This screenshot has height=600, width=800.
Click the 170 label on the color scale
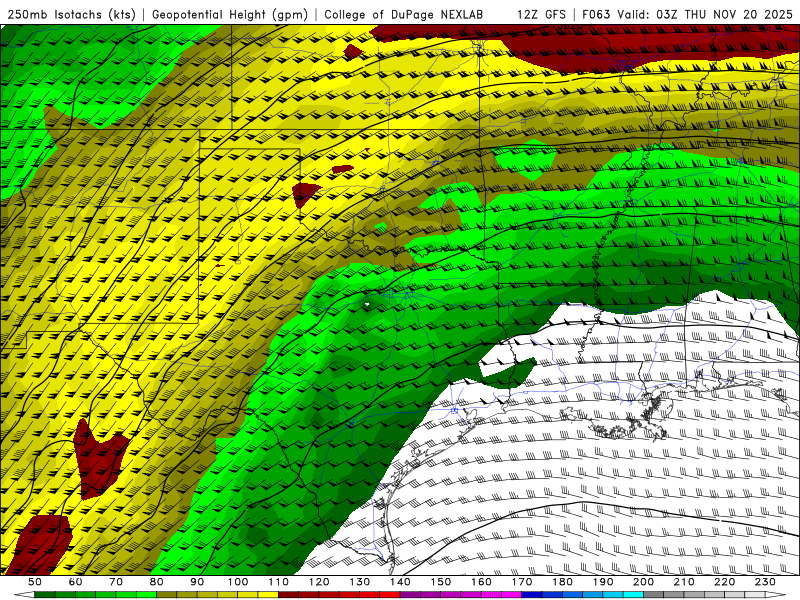522,582
